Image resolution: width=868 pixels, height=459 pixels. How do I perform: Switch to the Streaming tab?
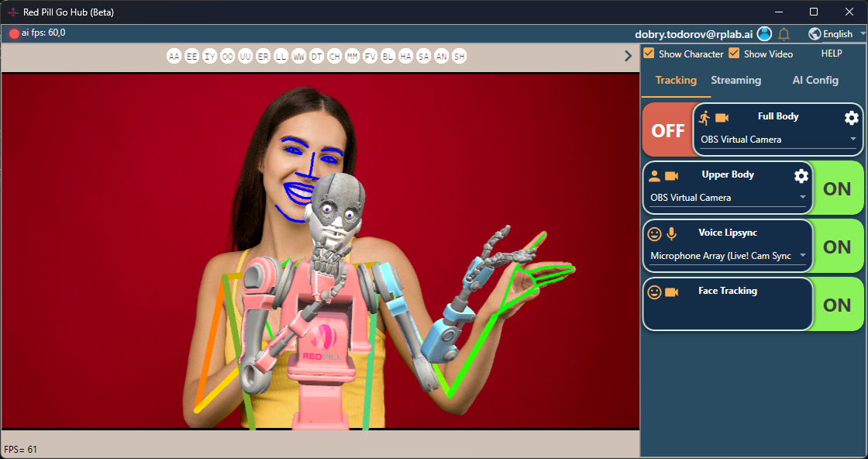pos(735,80)
